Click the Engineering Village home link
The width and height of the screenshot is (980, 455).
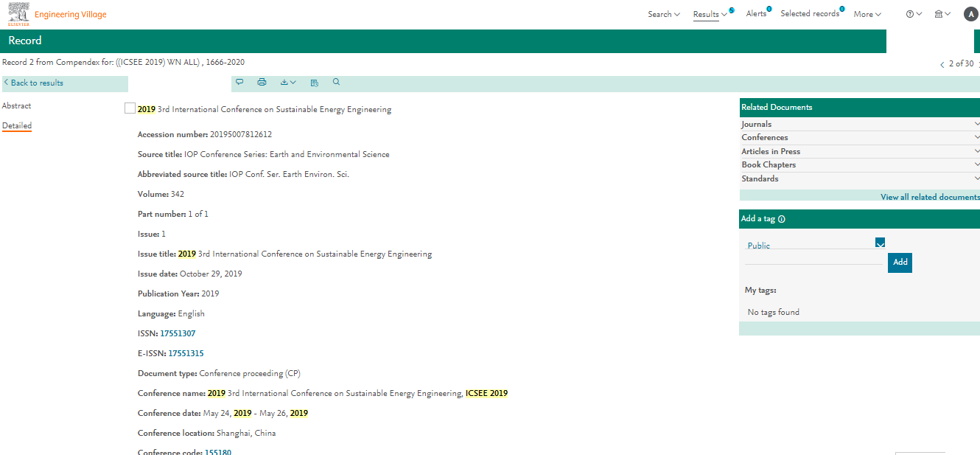click(71, 15)
